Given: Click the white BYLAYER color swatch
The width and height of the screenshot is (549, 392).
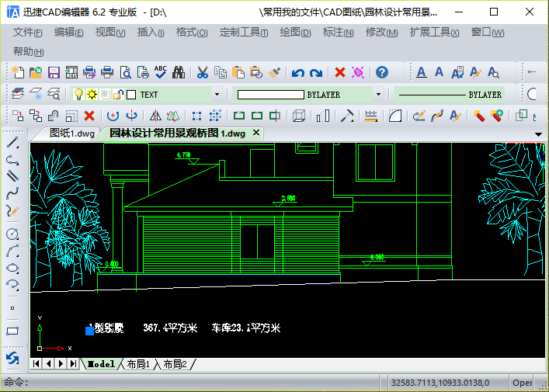Looking at the screenshot, I should point(271,95).
